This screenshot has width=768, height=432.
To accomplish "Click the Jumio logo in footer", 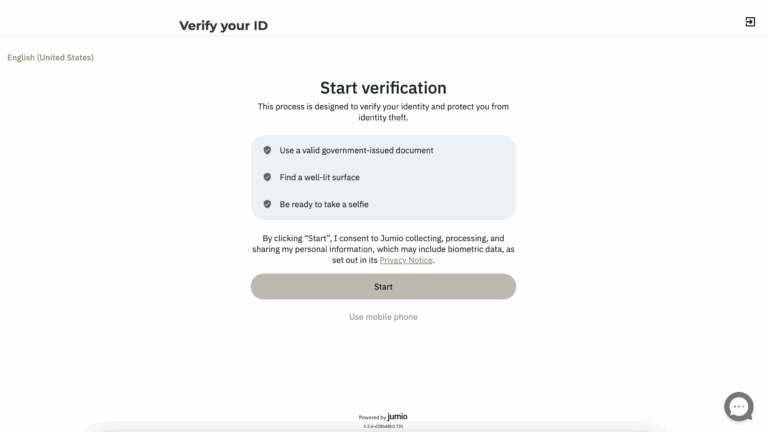I will (x=397, y=416).
